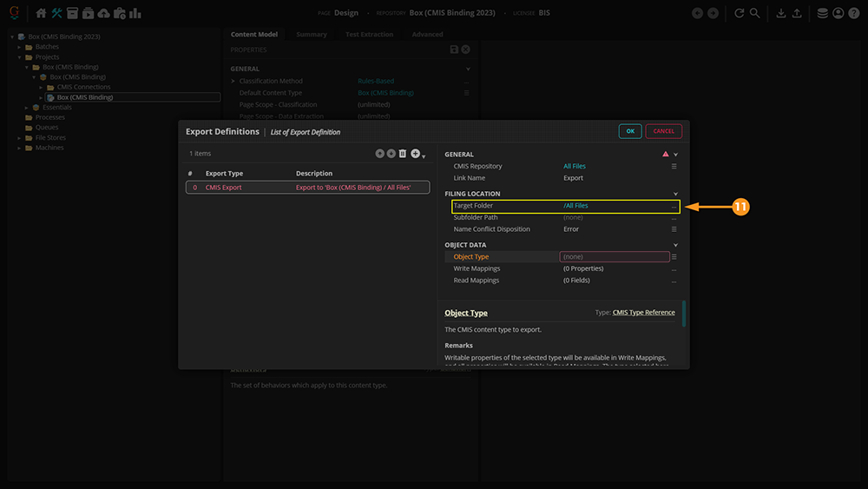
Task: Open the user account icon
Action: click(838, 13)
